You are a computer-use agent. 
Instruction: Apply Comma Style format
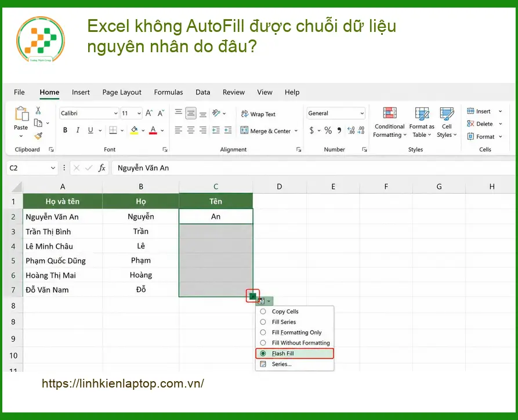click(x=339, y=130)
